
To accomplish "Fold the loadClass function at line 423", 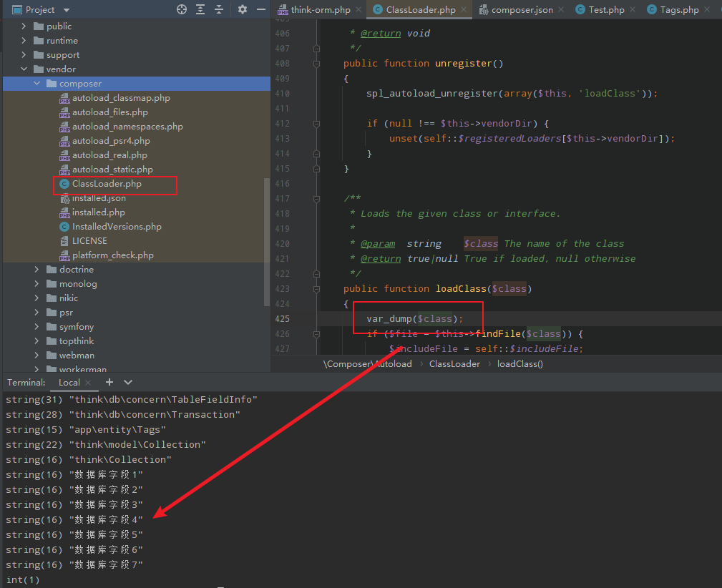I will [x=316, y=289].
